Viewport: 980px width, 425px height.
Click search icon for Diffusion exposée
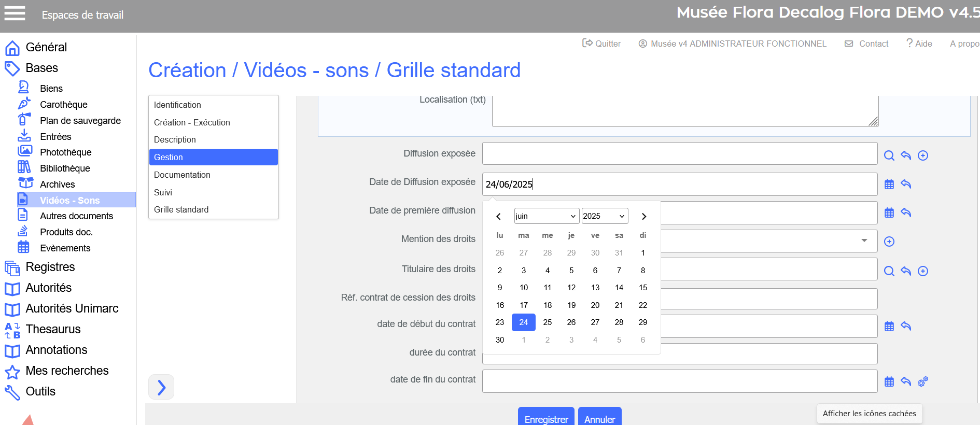pyautogui.click(x=889, y=155)
